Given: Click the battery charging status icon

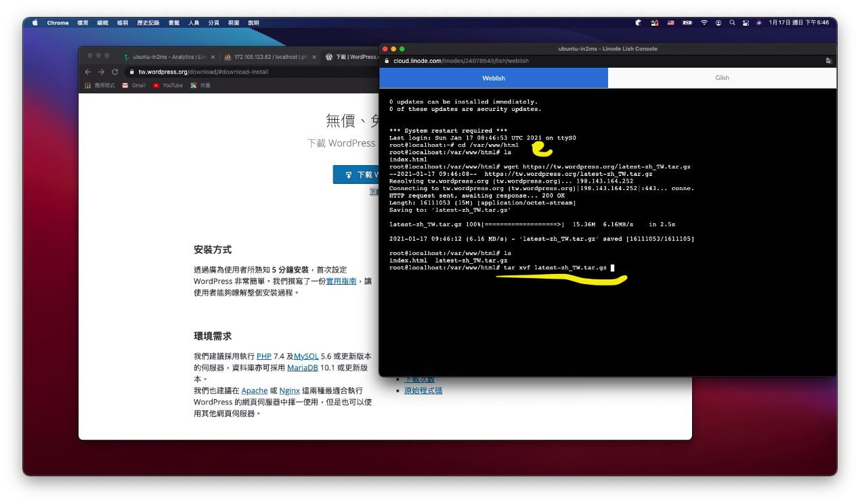Looking at the screenshot, I should coord(687,22).
